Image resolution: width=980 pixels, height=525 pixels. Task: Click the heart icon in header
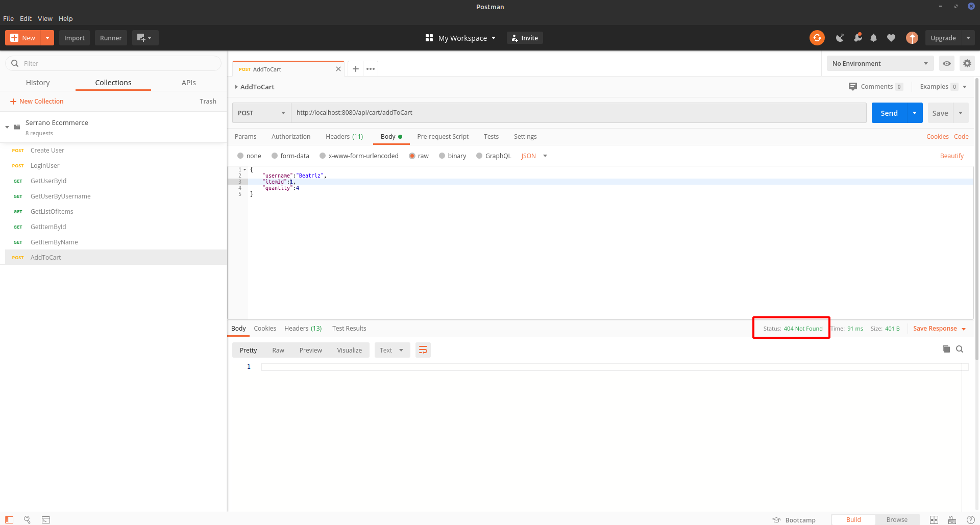pyautogui.click(x=891, y=38)
